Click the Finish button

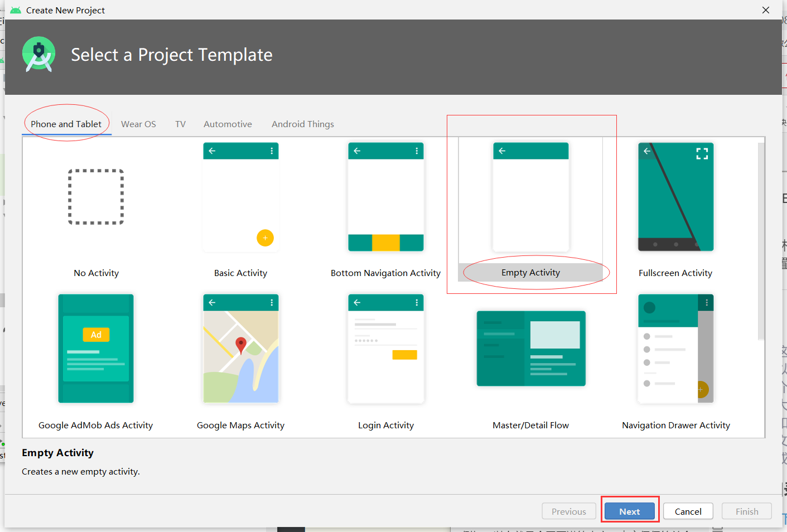(747, 511)
